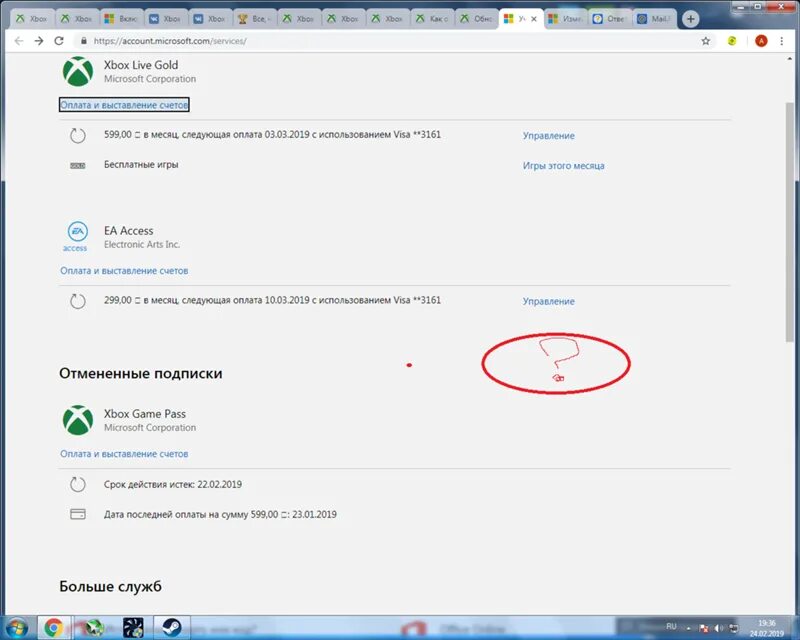Click the 'Отмененные подписки' heading
800x640 pixels.
click(141, 374)
